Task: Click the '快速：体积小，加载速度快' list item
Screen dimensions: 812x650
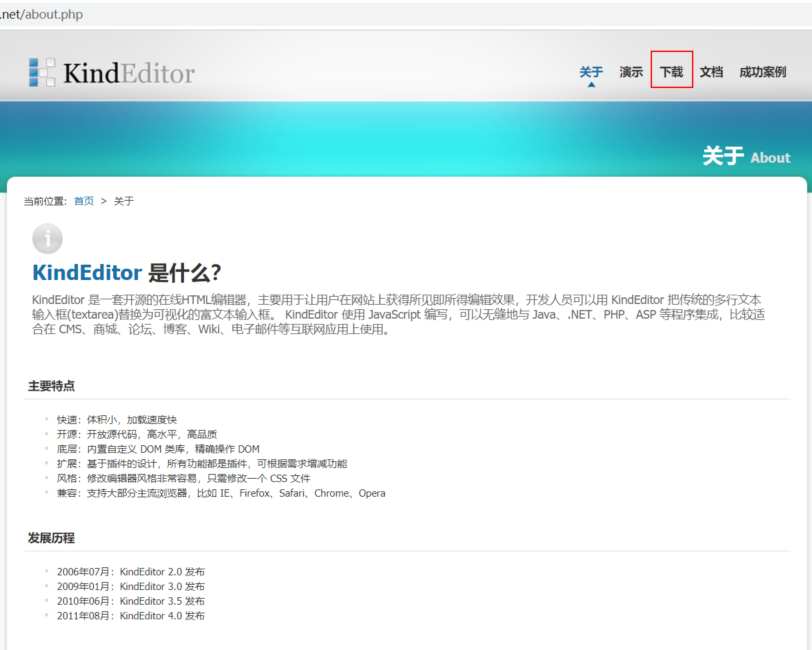Action: tap(117, 420)
